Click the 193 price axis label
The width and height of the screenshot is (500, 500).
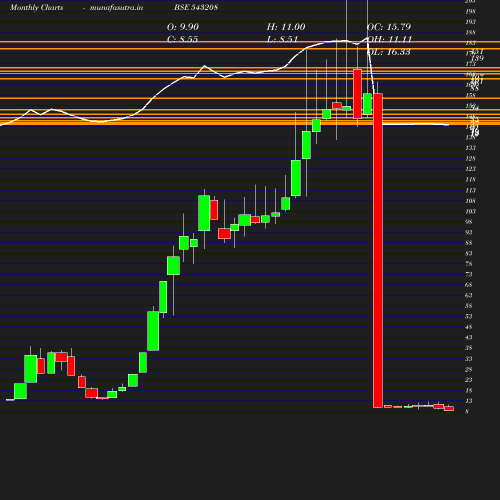click(471, 22)
